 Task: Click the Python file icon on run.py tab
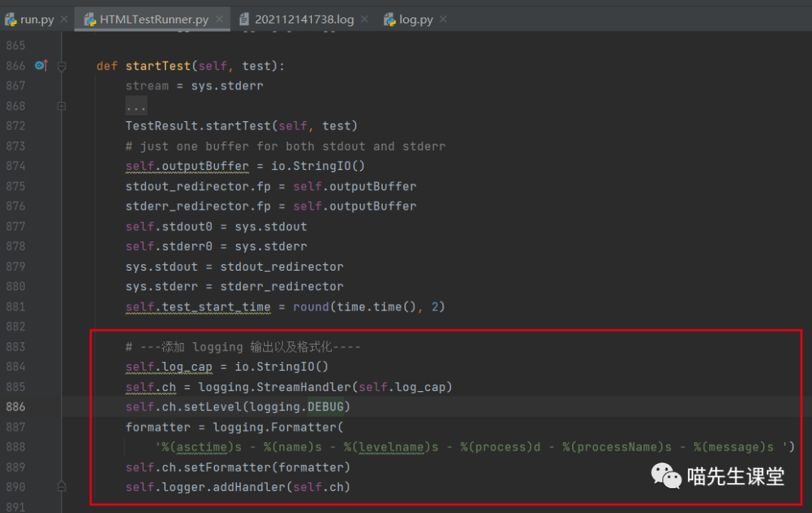[11, 20]
